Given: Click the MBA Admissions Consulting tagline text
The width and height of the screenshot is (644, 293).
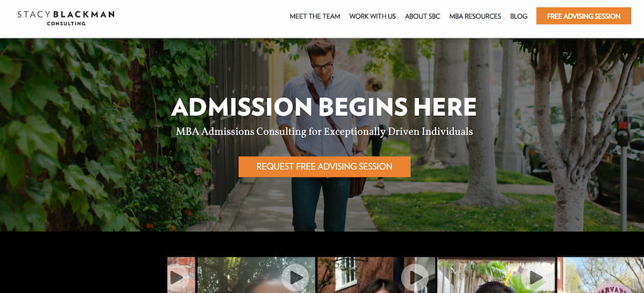Looking at the screenshot, I should click(x=325, y=132).
